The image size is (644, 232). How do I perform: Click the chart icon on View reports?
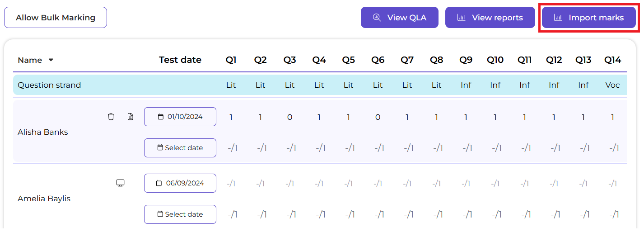click(x=461, y=18)
